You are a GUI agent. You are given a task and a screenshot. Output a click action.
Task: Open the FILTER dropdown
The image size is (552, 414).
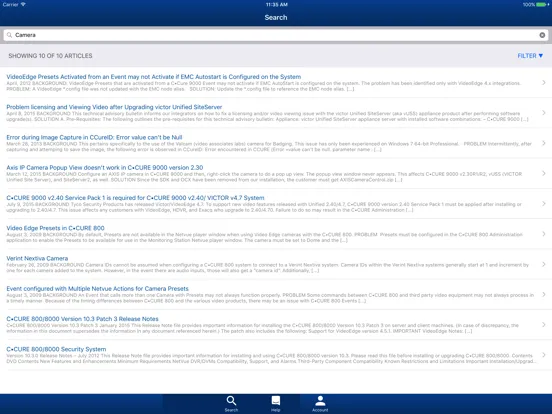(x=530, y=56)
